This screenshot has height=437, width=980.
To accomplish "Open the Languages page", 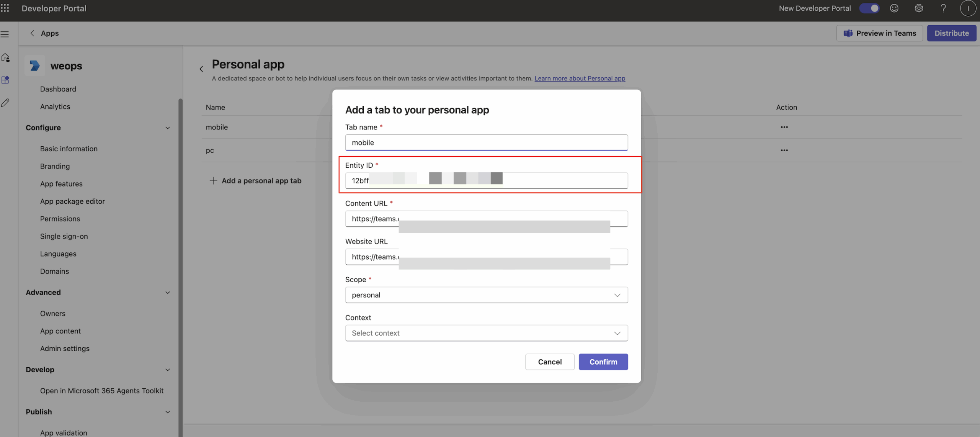I will [x=58, y=254].
